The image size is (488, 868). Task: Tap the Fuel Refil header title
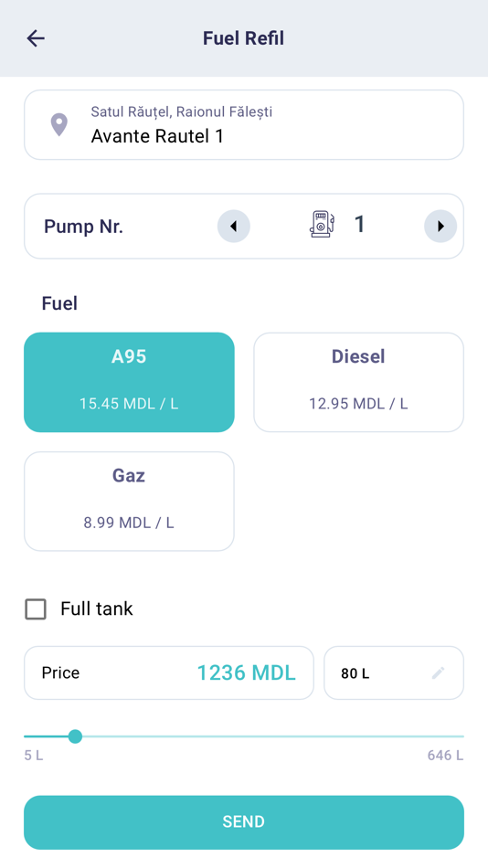click(x=244, y=38)
